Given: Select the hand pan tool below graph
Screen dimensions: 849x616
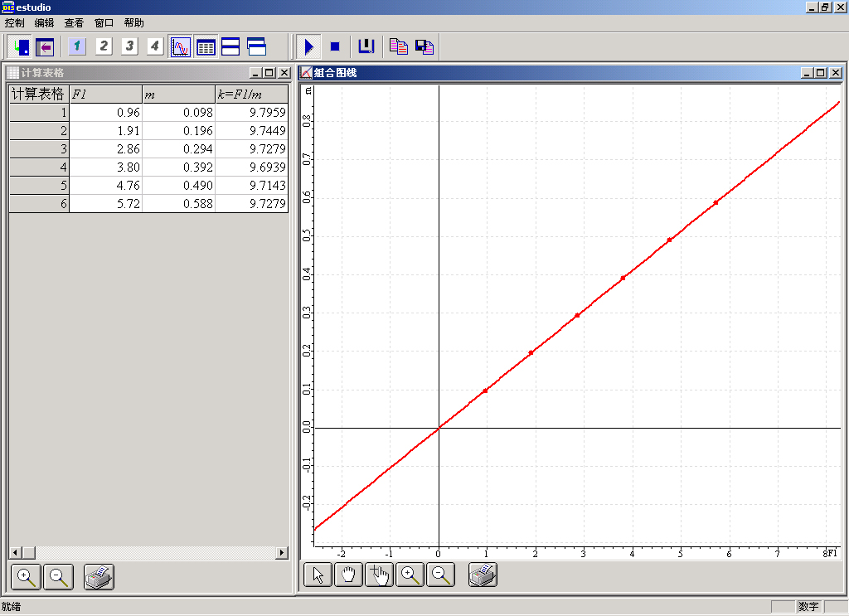Looking at the screenshot, I should pyautogui.click(x=349, y=575).
